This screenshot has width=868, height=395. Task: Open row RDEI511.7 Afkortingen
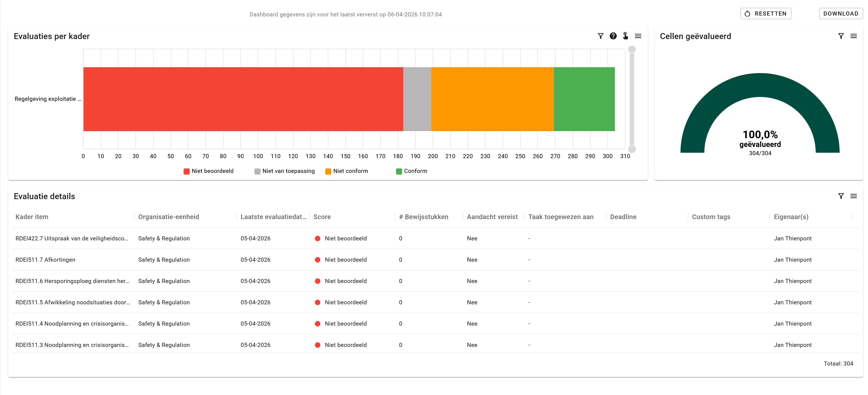tap(46, 260)
